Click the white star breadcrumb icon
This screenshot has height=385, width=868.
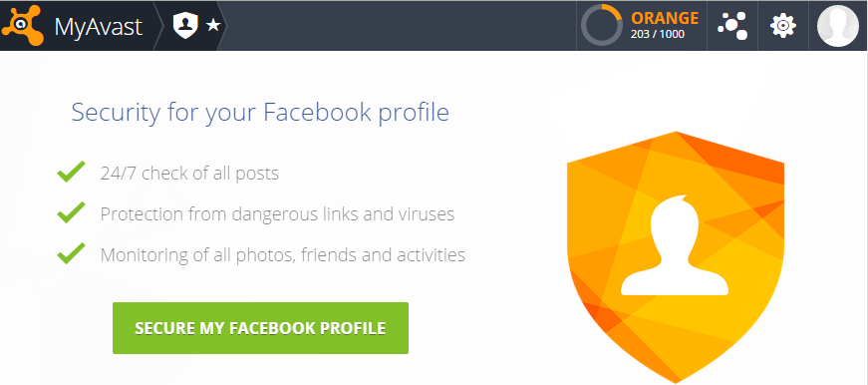click(213, 26)
